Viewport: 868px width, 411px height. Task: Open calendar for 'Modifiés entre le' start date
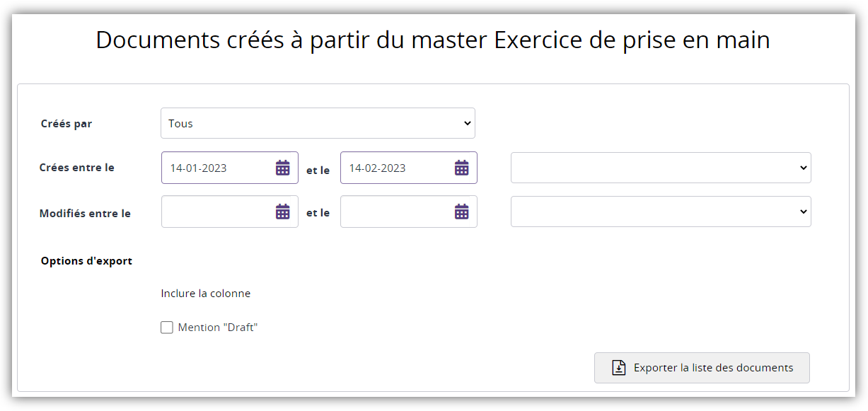pyautogui.click(x=283, y=212)
